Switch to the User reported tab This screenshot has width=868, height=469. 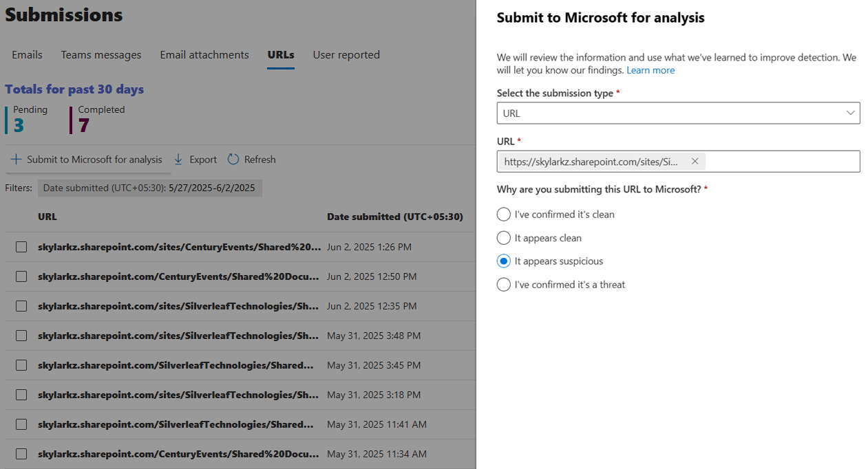pos(346,54)
